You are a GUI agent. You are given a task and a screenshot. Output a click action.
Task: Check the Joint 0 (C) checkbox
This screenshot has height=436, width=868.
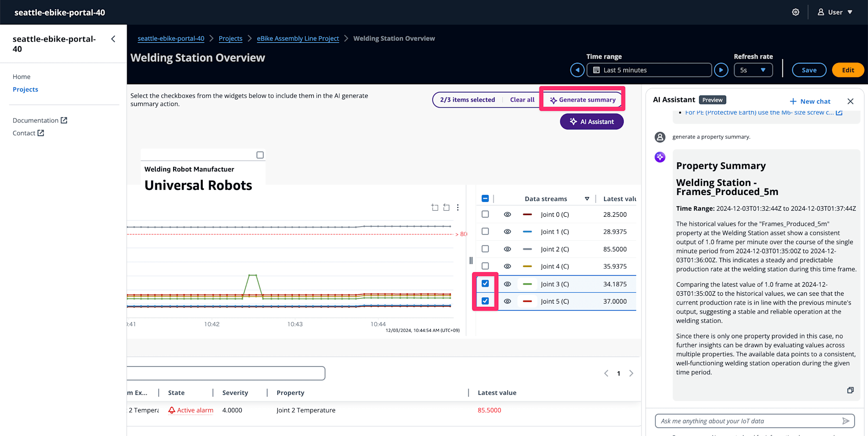point(485,214)
